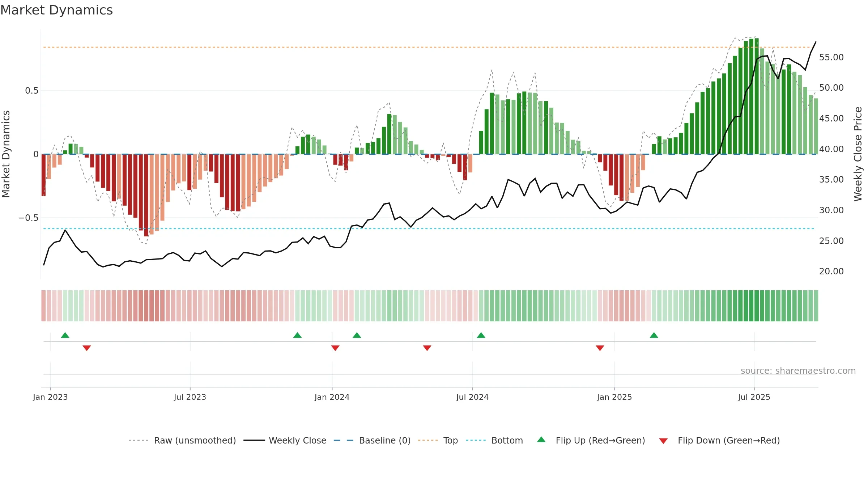Viewport: 868px width, 488px height.
Task: Click the 30.00 price axis label
Action: (831, 210)
